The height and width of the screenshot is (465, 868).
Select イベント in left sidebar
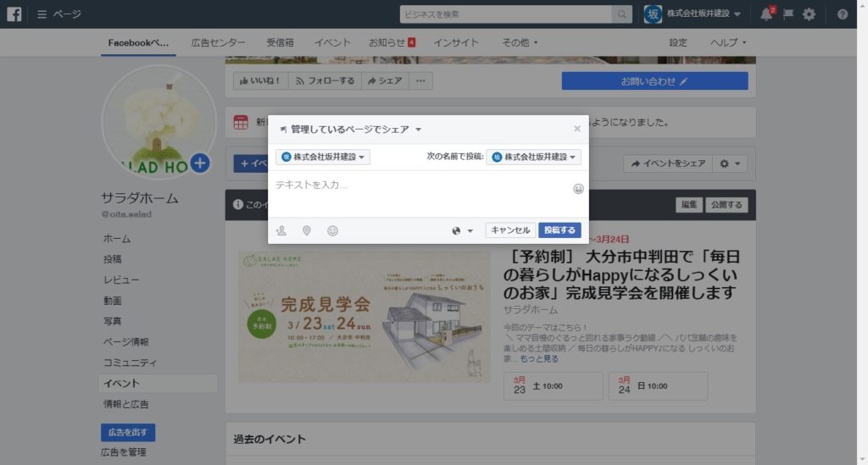coord(158,383)
